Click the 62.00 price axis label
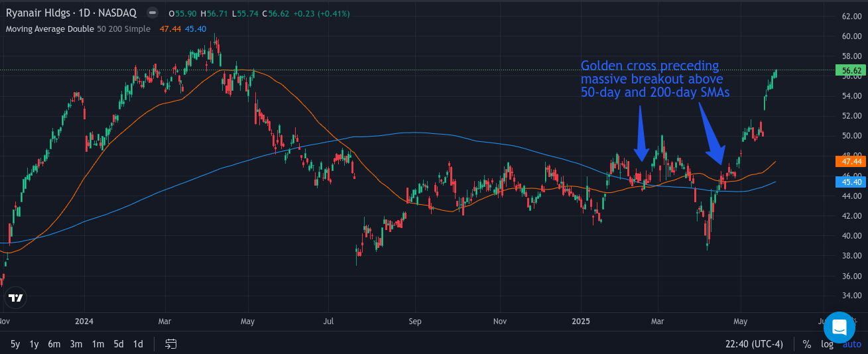Viewport: 868px width, 354px height. [x=851, y=16]
